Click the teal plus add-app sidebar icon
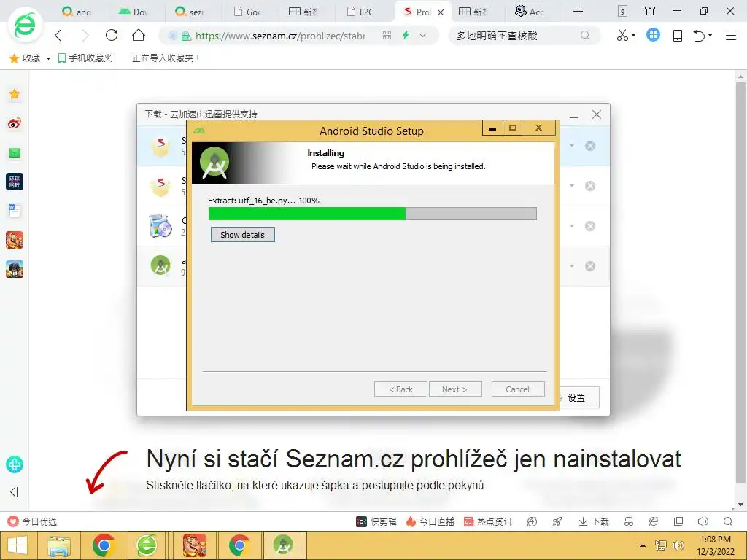The width and height of the screenshot is (747, 560). (15, 464)
